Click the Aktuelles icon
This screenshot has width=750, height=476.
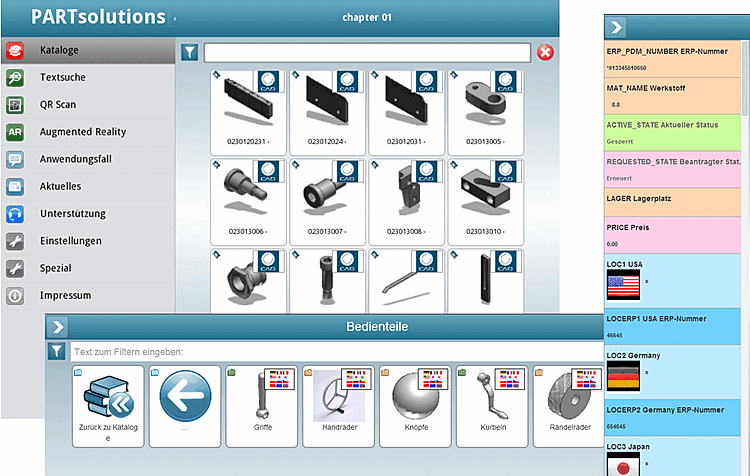(x=15, y=187)
